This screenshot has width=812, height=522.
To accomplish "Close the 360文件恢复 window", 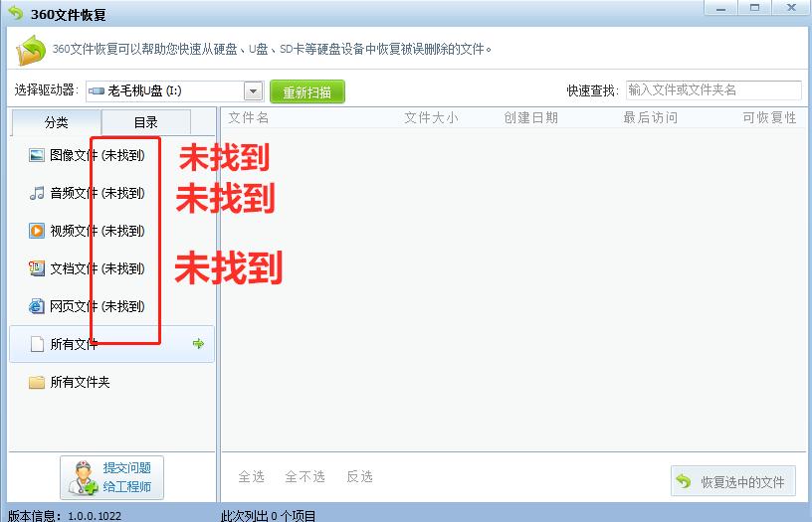I will (791, 8).
